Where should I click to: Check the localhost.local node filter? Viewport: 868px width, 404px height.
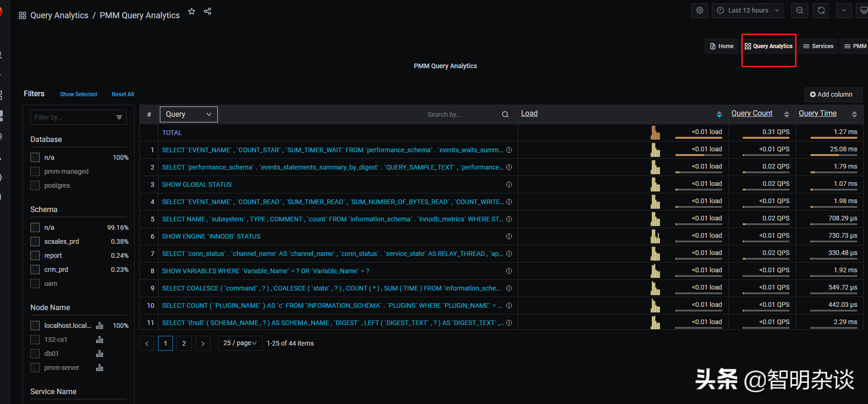point(35,326)
